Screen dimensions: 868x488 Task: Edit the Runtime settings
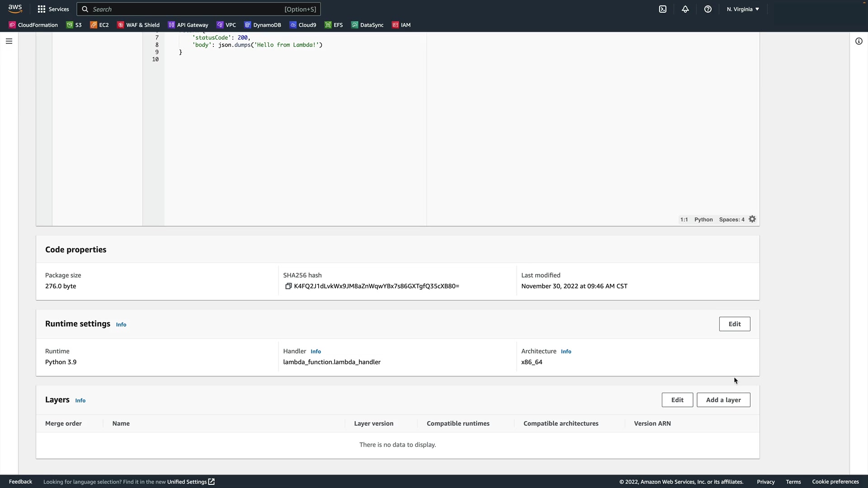(x=735, y=324)
